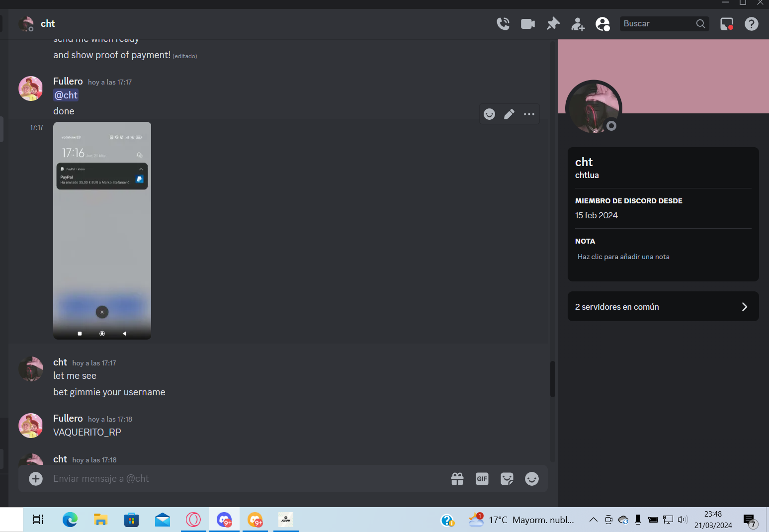Screen dimensions: 769x532
Task: Click cht username on 'let me see'
Action: click(x=60, y=362)
